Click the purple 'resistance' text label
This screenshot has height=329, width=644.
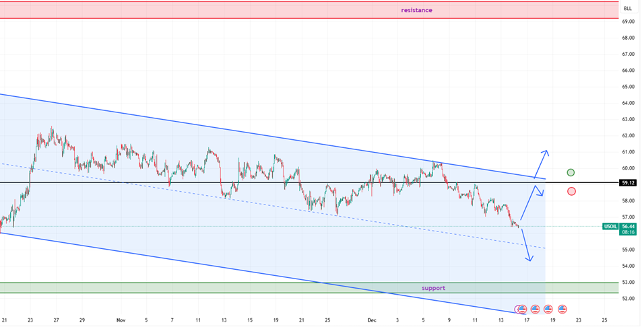pyautogui.click(x=416, y=10)
